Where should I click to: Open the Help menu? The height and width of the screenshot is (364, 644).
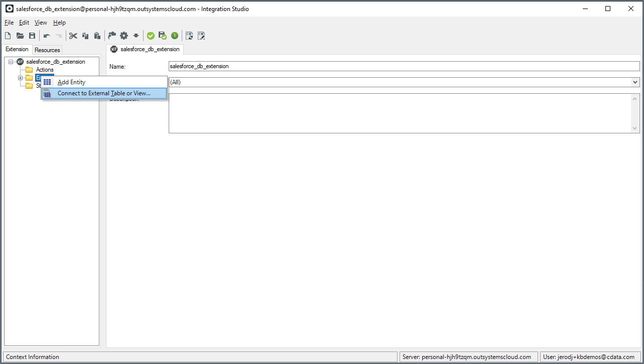pyautogui.click(x=59, y=23)
